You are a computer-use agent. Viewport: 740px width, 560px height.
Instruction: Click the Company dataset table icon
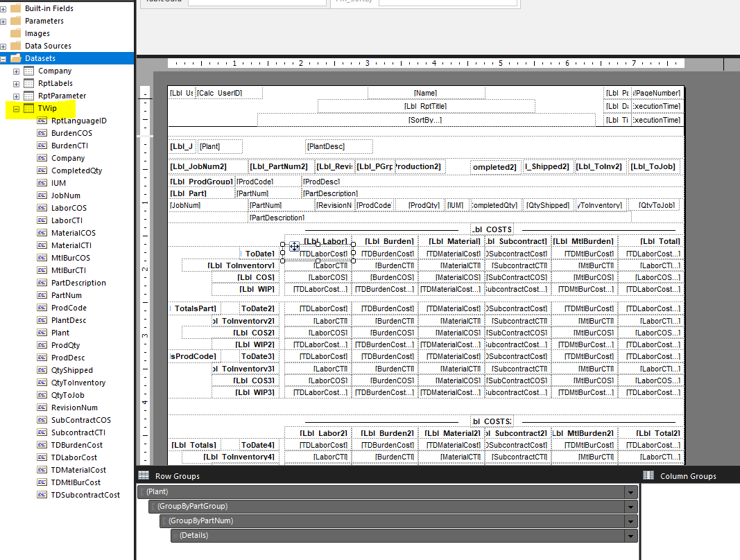pyautogui.click(x=29, y=71)
